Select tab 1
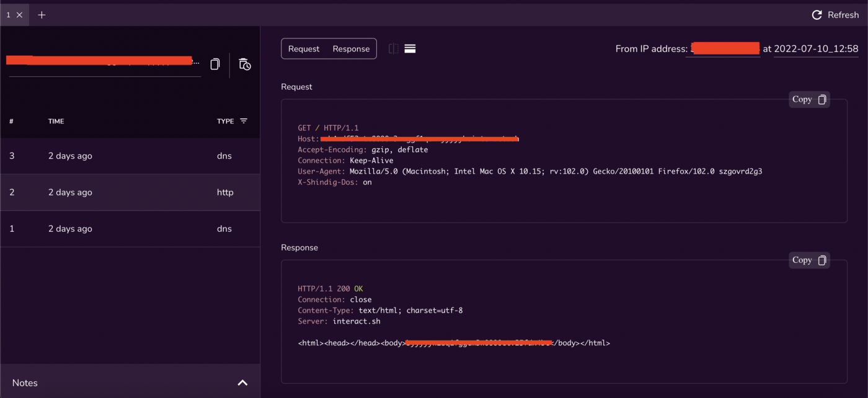The image size is (868, 398). [x=9, y=15]
